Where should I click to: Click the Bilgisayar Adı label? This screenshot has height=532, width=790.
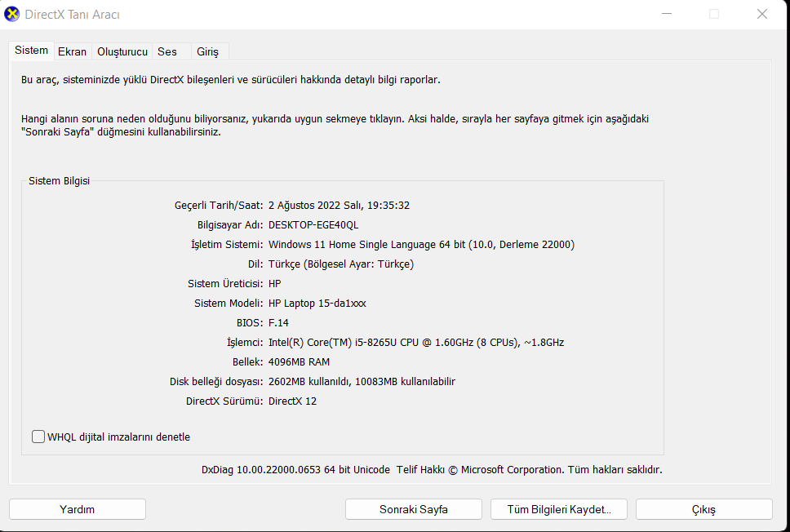click(230, 225)
